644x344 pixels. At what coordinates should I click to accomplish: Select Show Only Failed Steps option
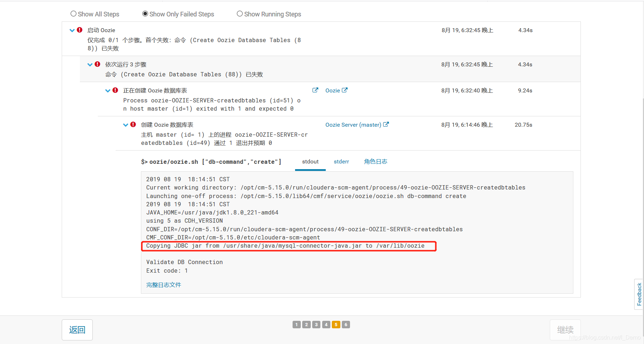click(x=145, y=14)
